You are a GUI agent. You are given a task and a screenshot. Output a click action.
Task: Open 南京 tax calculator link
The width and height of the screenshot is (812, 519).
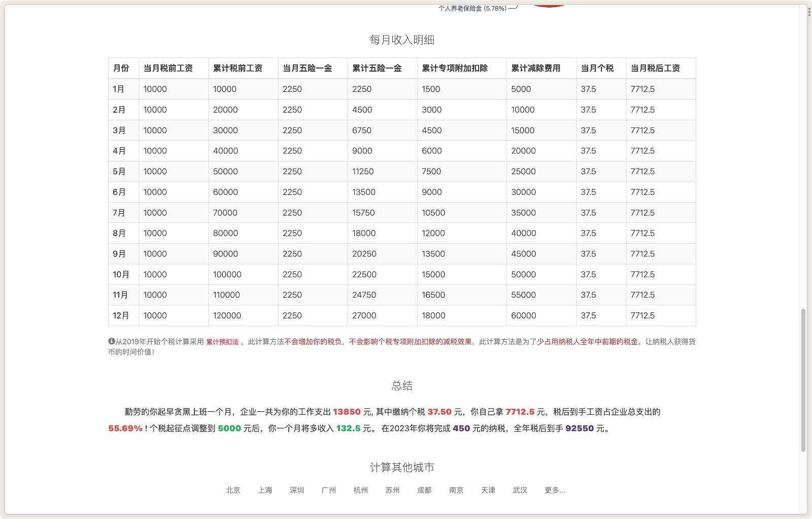click(456, 490)
